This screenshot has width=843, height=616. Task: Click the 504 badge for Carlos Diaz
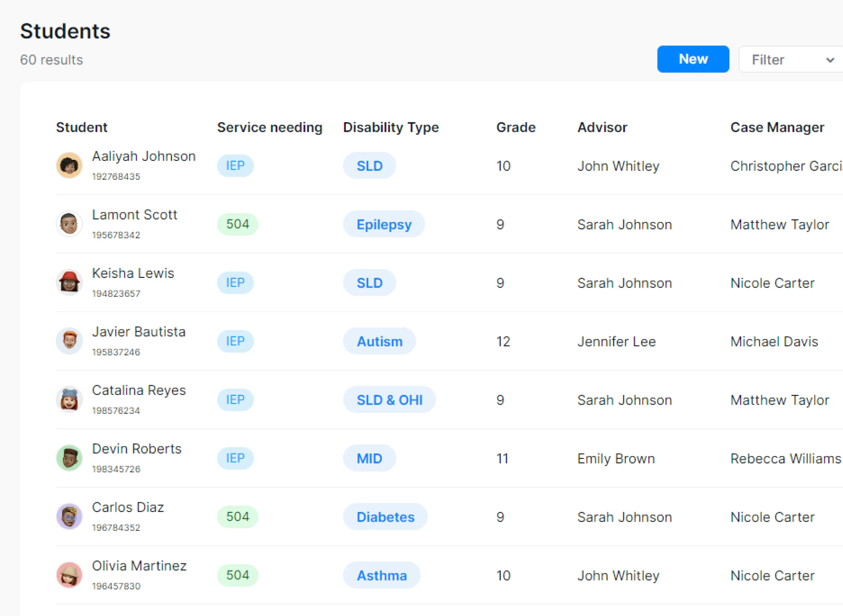point(238,516)
